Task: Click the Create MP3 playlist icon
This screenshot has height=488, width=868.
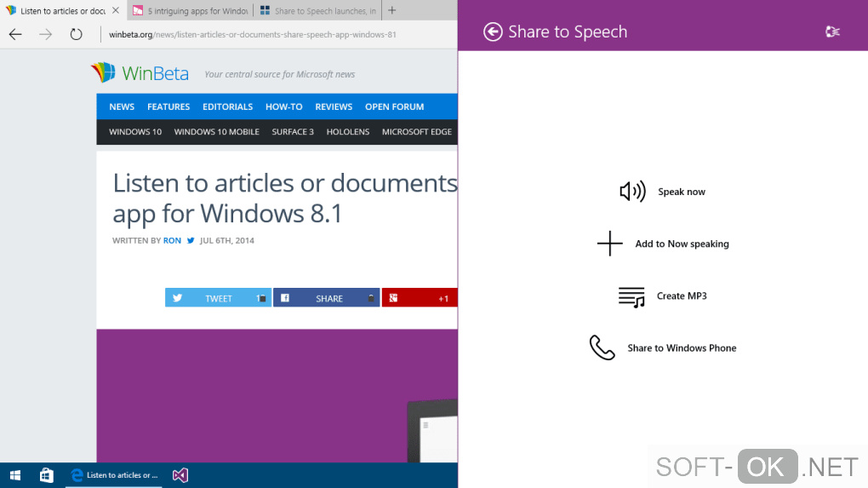Action: point(631,297)
